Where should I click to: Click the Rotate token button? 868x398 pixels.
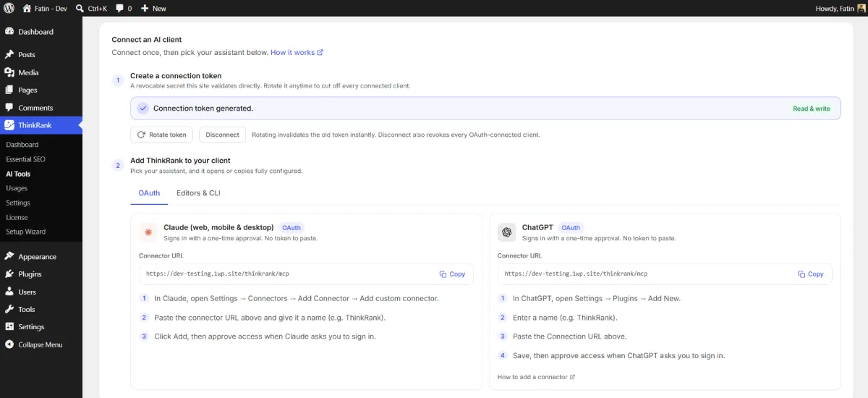click(162, 135)
